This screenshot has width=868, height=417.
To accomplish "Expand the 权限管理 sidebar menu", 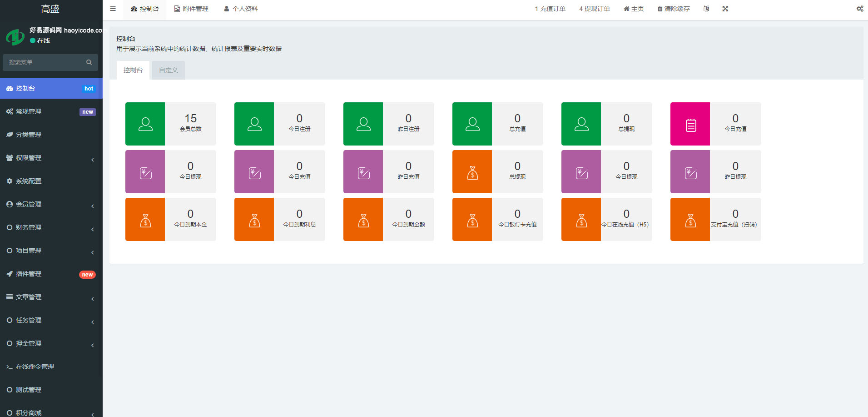I will 51,158.
